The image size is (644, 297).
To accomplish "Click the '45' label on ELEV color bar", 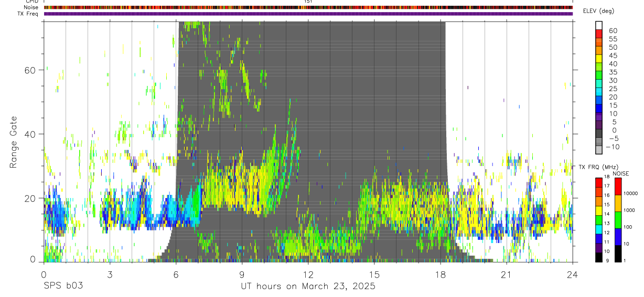I will click(613, 56).
